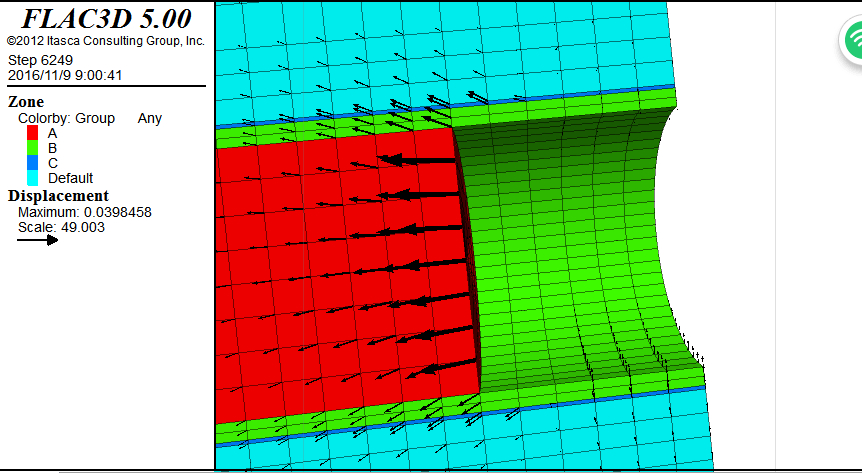Click the 'C' group label in legend
This screenshot has height=473, width=862.
[x=53, y=163]
